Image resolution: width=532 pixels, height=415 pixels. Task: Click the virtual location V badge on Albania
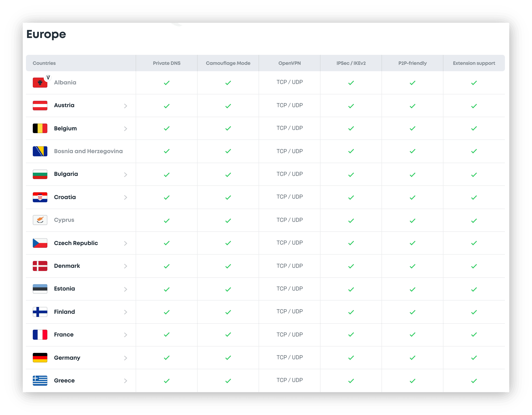[x=48, y=78]
